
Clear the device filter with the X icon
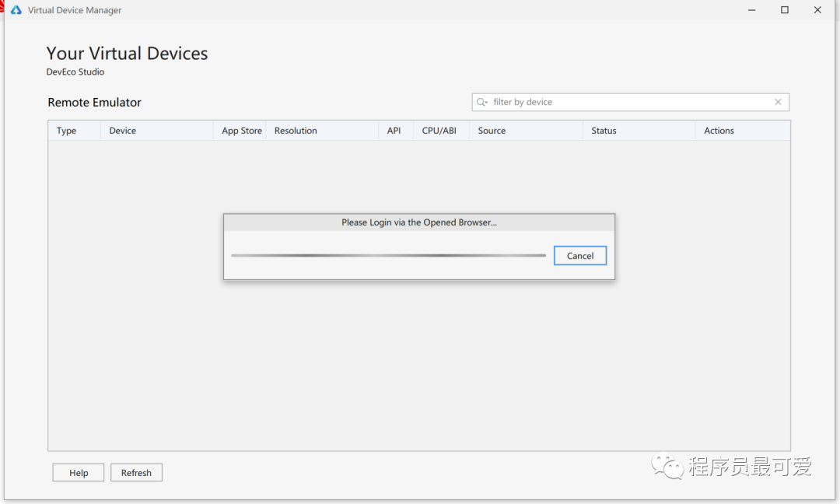[x=778, y=102]
